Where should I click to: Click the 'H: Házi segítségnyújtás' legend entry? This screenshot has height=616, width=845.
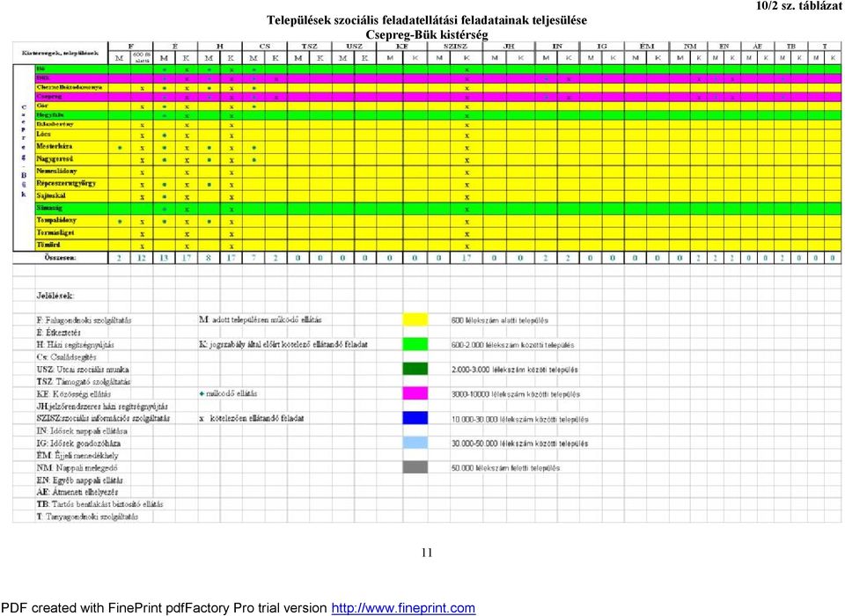coord(75,344)
